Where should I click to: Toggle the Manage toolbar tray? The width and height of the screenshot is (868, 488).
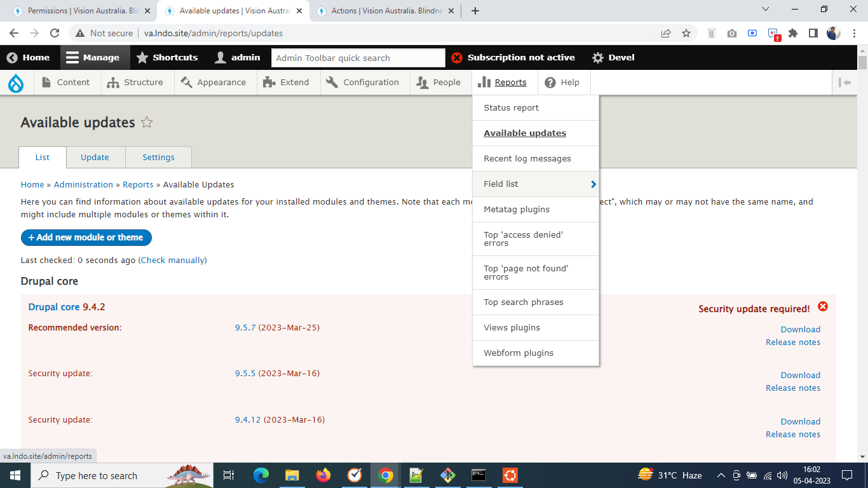point(93,57)
